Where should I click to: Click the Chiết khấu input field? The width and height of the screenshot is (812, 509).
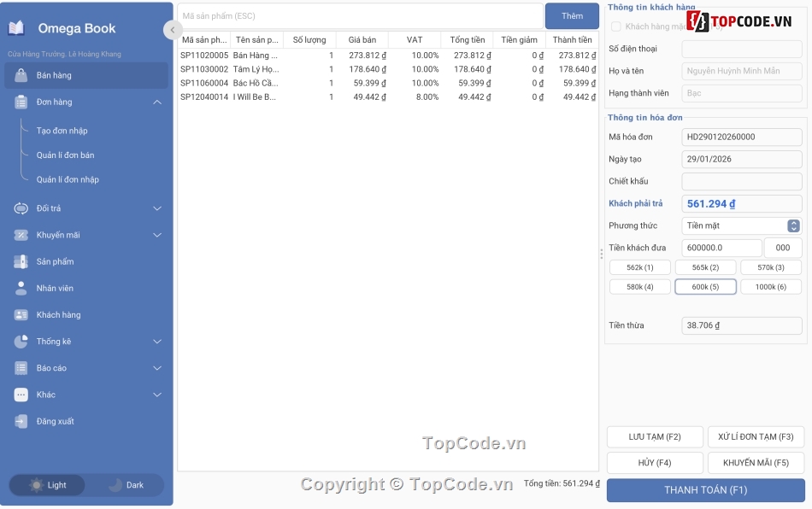[742, 181]
